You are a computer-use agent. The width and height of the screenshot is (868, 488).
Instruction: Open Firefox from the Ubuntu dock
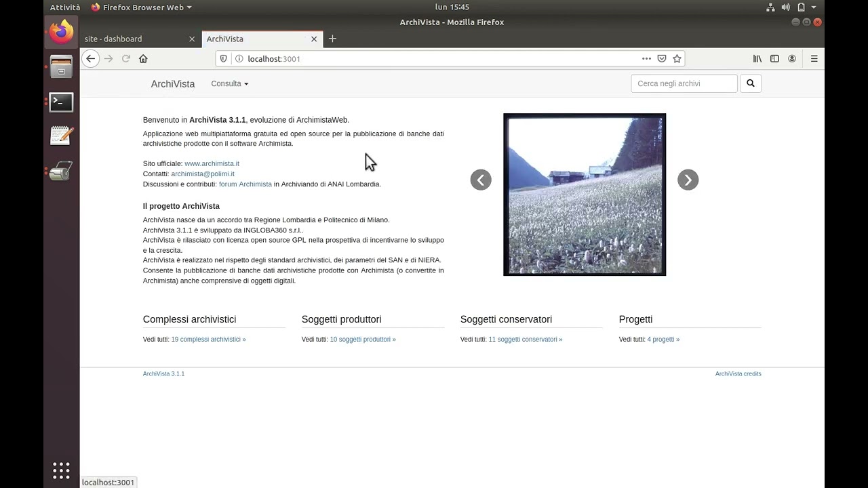[61, 32]
